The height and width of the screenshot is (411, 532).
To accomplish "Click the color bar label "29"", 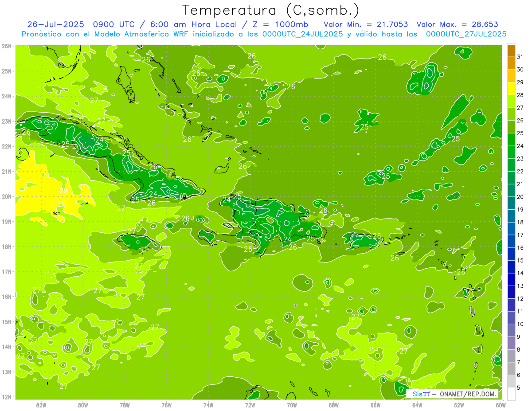I will [x=520, y=82].
